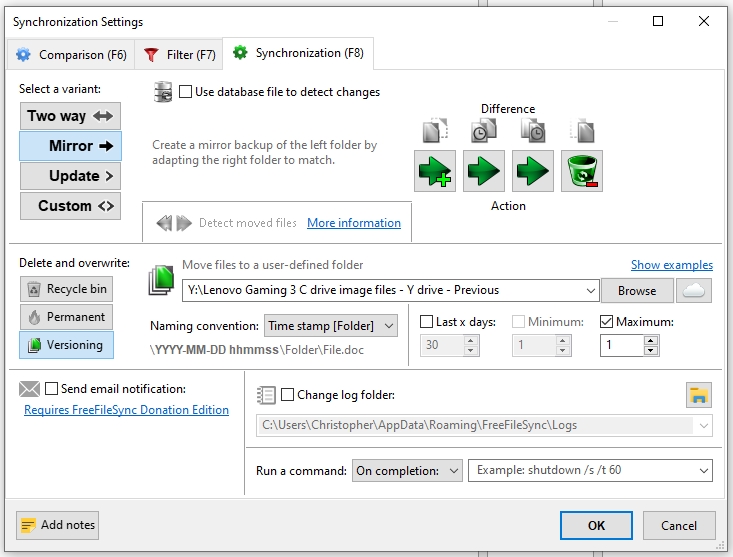Switch to the Comparison (F6) tab
This screenshot has width=733, height=557.
71,55
